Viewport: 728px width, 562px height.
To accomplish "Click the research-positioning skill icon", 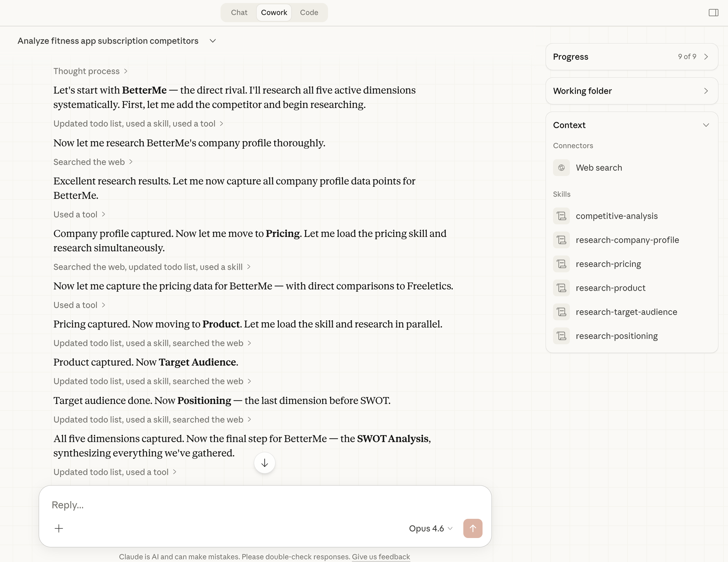I will tap(561, 336).
